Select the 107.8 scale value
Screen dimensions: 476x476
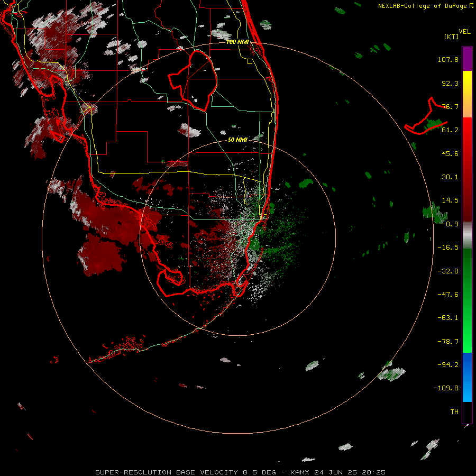[448, 59]
